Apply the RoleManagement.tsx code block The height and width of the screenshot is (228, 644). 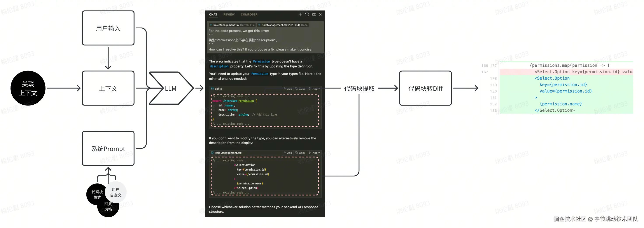[x=314, y=153]
